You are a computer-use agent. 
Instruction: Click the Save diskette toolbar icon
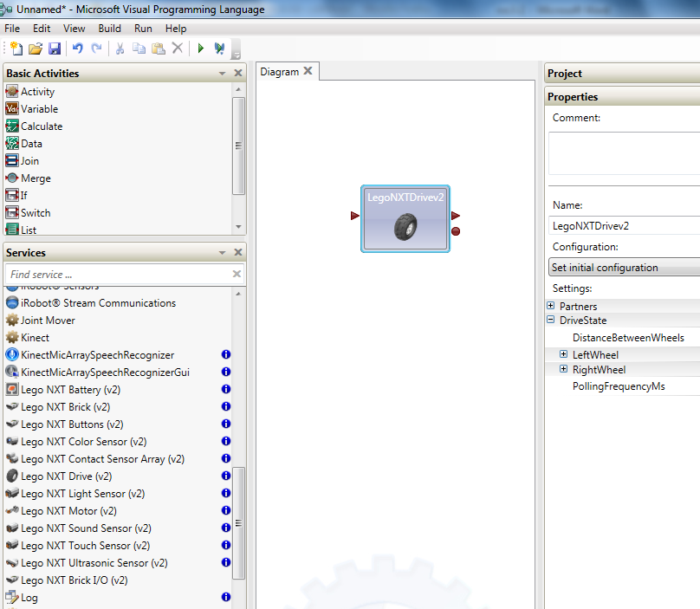(x=55, y=49)
